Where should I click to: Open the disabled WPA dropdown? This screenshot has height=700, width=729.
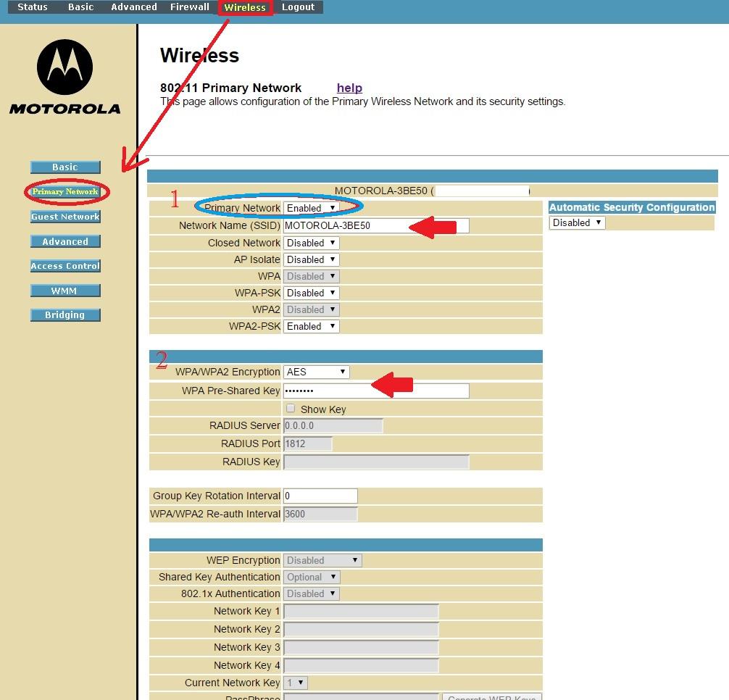coord(311,276)
